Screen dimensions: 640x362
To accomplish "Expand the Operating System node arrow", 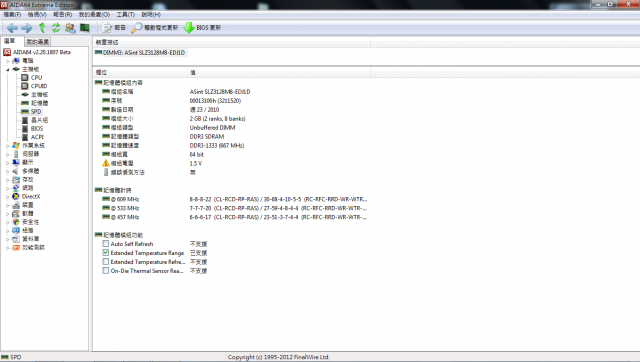I will click(7, 146).
